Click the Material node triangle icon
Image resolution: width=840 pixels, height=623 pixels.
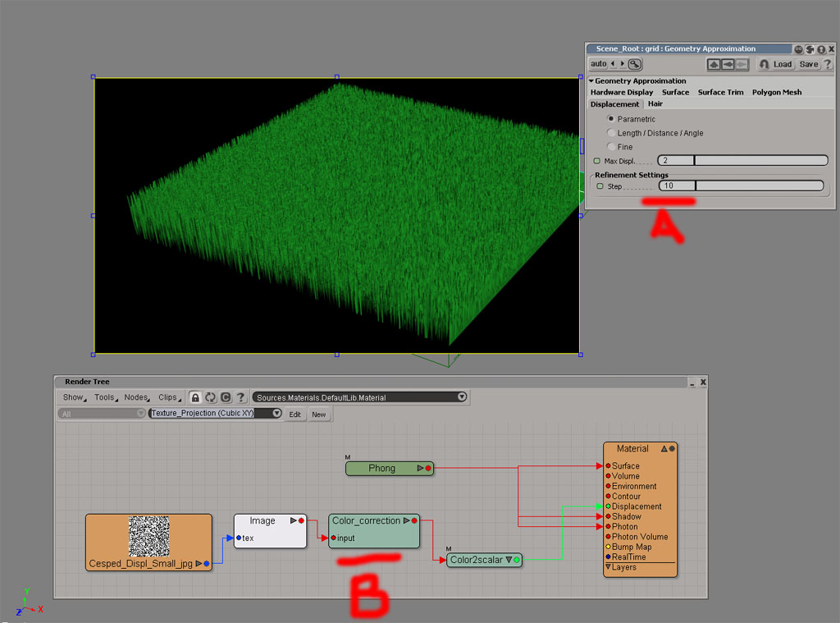click(664, 449)
